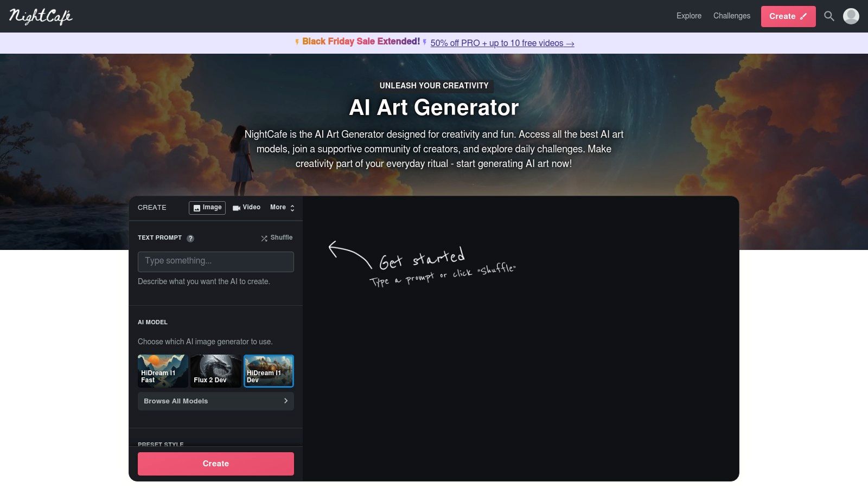The width and height of the screenshot is (868, 488).
Task: Switch to the Video creation tab
Action: (x=246, y=208)
